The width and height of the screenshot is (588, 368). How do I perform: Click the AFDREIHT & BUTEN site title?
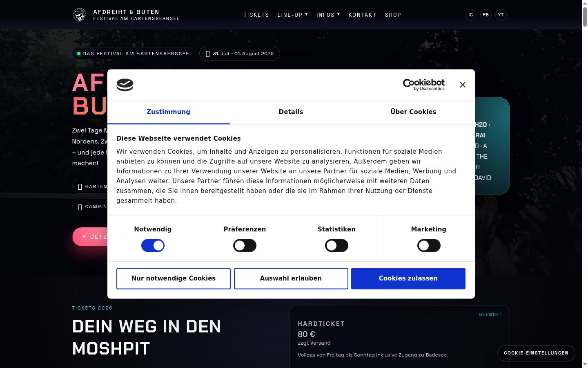pos(126,12)
